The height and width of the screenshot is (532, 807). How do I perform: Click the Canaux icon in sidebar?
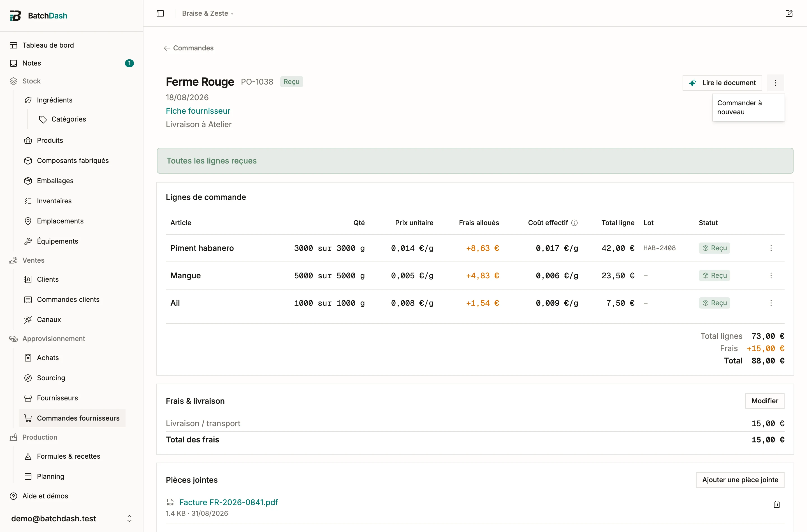28,319
